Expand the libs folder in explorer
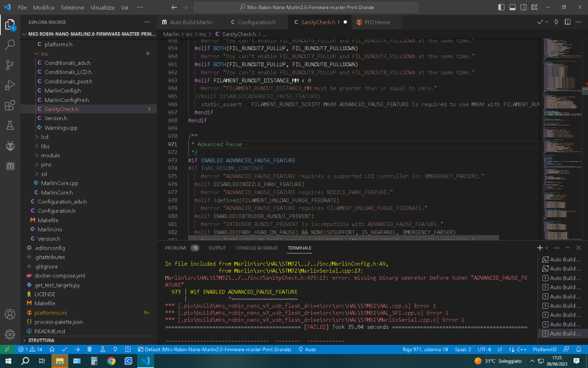The width and height of the screenshot is (588, 368). pyautogui.click(x=45, y=146)
